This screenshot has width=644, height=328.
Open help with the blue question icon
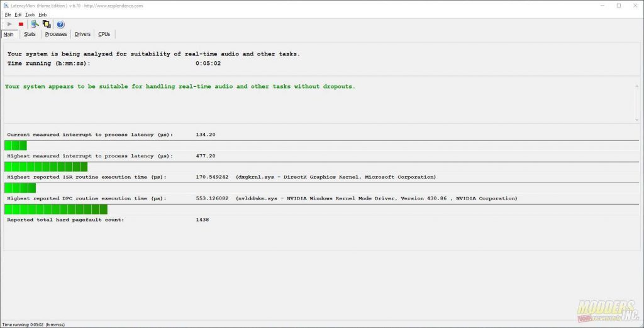coord(60,25)
